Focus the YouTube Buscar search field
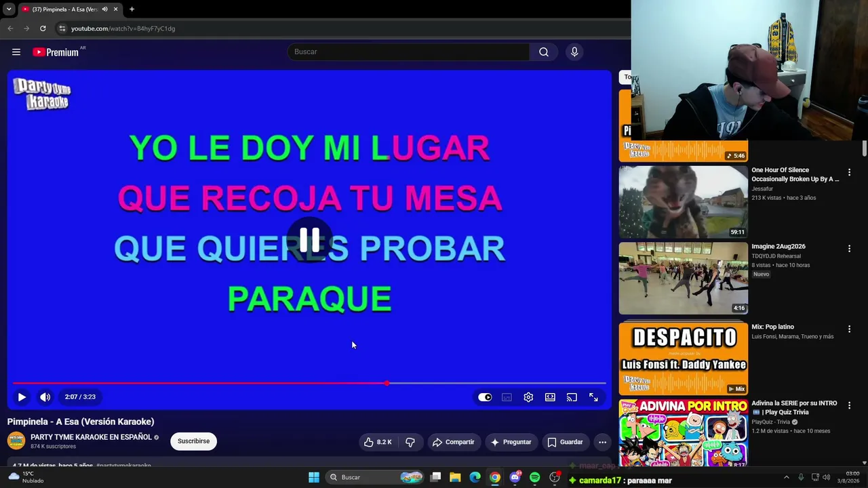 (x=409, y=52)
